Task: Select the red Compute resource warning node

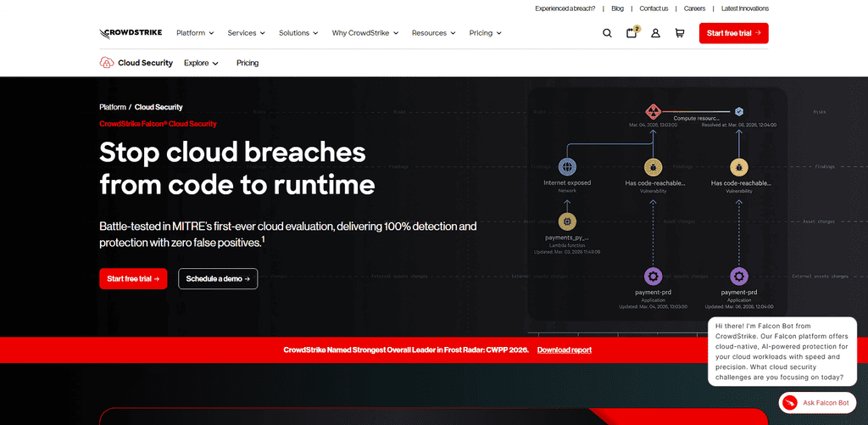Action: pos(654,111)
